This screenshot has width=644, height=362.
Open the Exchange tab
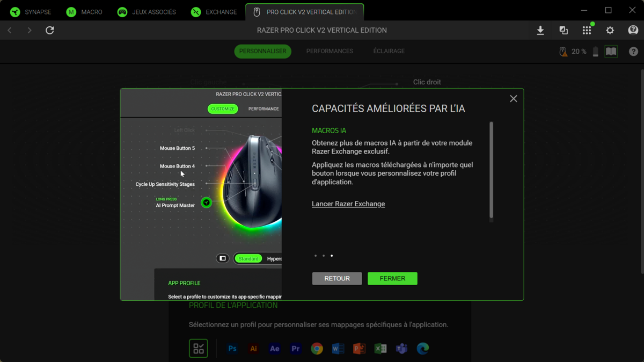[214, 12]
